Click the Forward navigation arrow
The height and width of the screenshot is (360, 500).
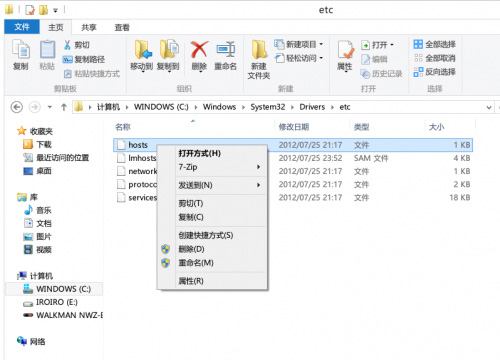click(35, 107)
